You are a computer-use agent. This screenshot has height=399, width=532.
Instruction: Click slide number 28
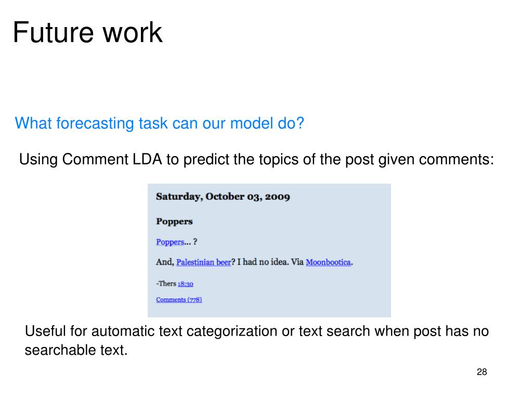(x=482, y=372)
